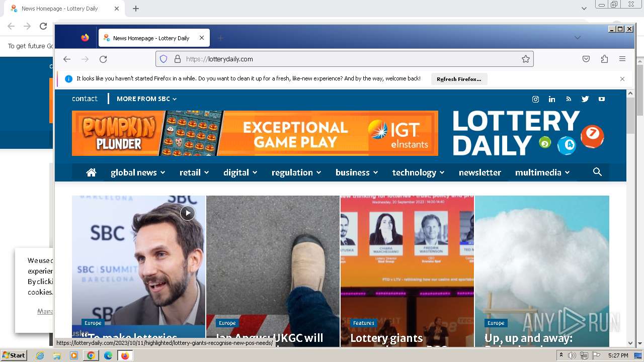Open Lottery giants article thumbnail
644x362 pixels.
point(408,271)
